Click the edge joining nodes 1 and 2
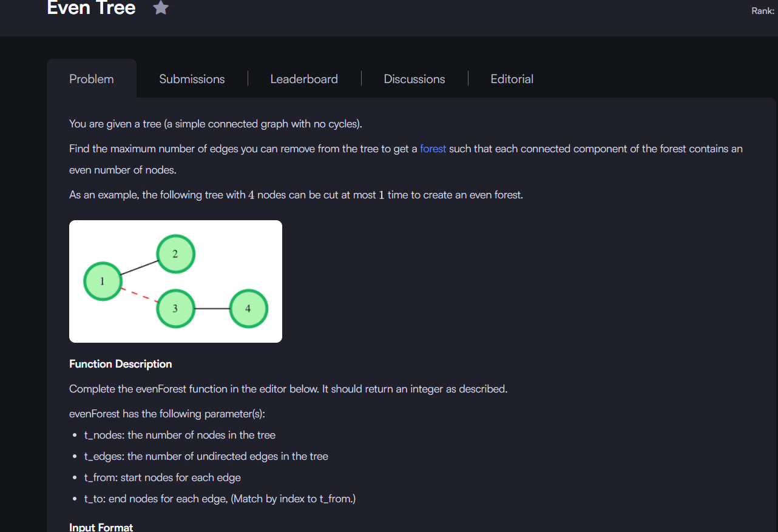Viewport: 778px width, 532px height. click(x=139, y=268)
